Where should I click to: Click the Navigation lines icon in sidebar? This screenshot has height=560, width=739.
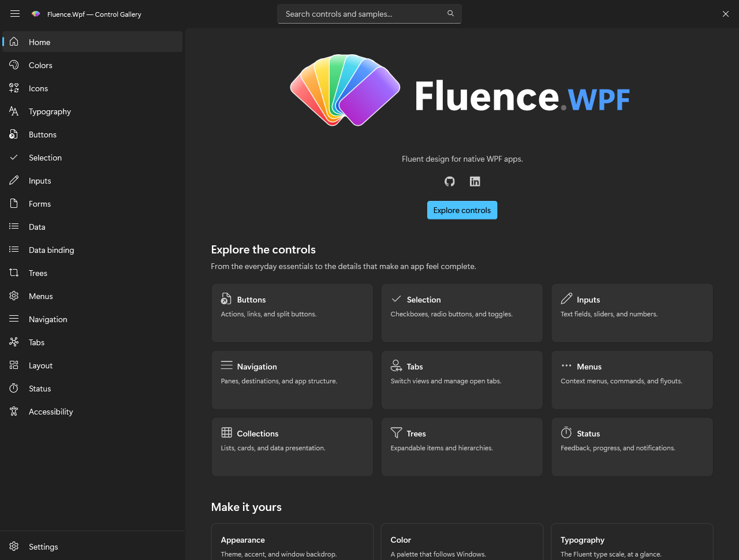(14, 319)
